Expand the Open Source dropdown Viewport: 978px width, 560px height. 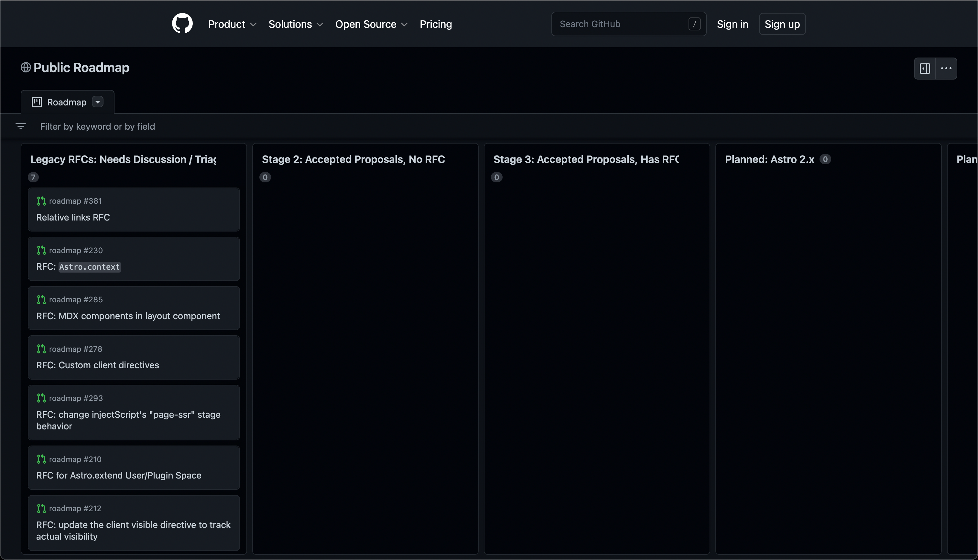point(371,24)
